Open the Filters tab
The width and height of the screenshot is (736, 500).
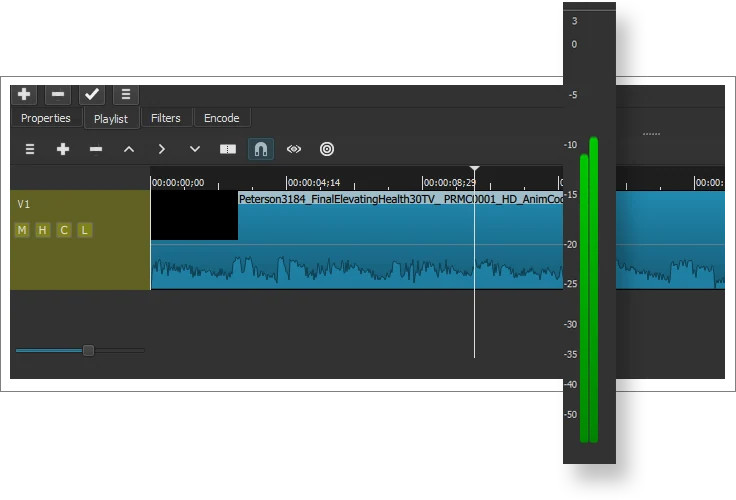(166, 118)
